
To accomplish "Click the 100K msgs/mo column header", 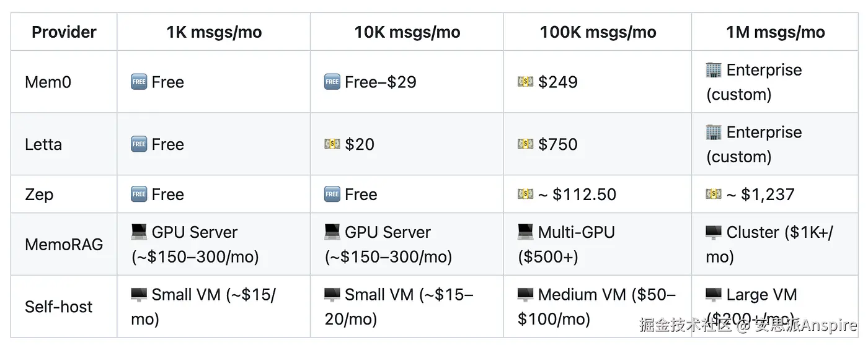I will pos(598,32).
